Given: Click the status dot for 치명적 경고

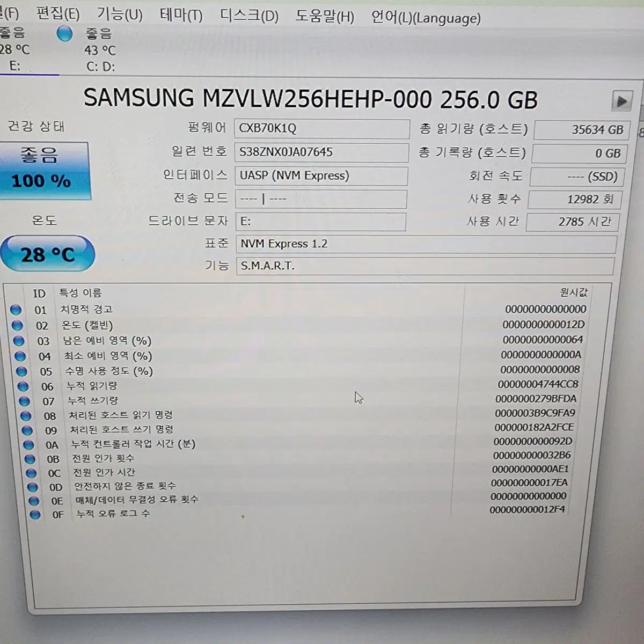Looking at the screenshot, I should 16,310.
